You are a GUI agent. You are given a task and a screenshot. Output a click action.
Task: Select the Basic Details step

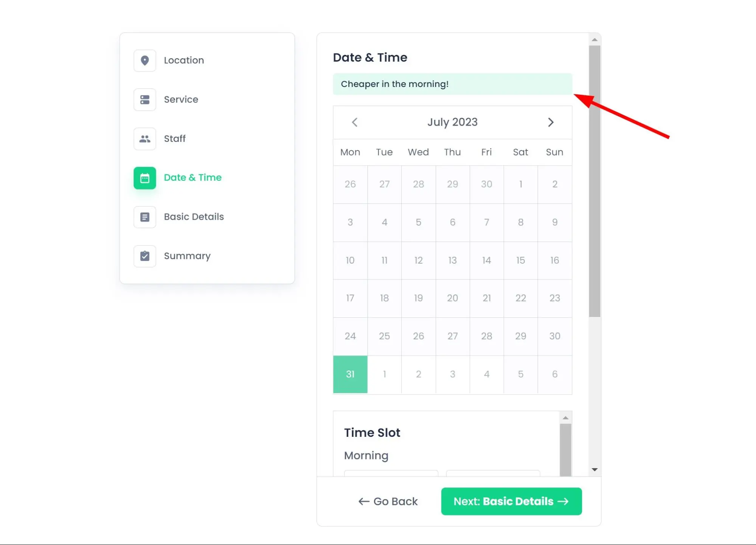[194, 217]
